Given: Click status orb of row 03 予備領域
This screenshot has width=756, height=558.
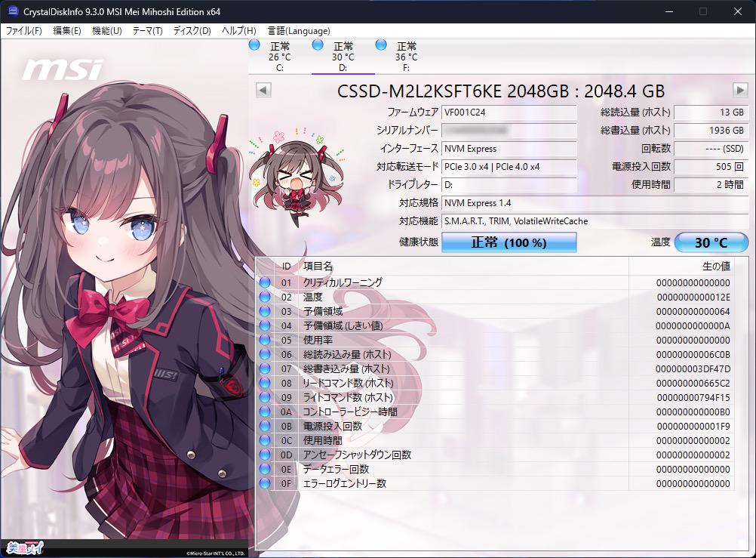Looking at the screenshot, I should click(x=265, y=311).
